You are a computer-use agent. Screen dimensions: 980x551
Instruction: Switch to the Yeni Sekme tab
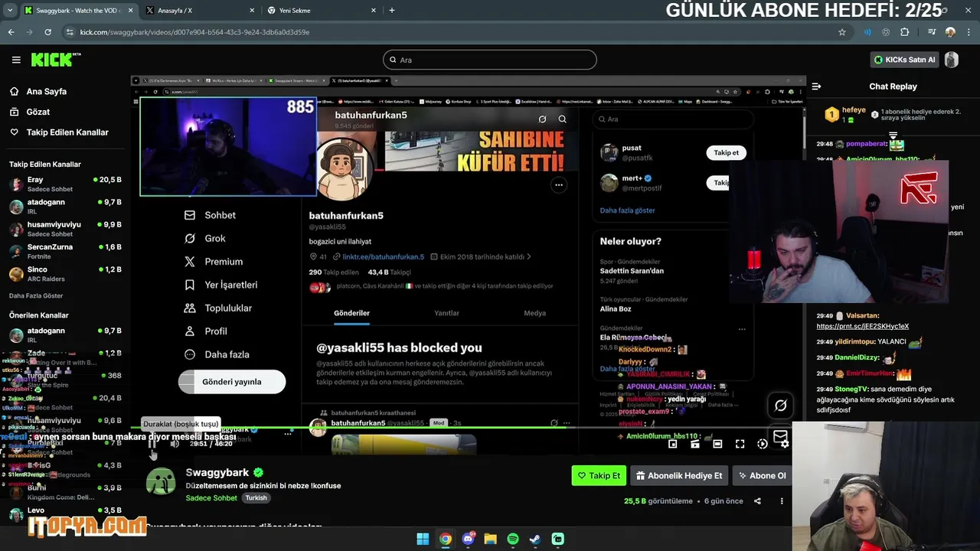[322, 10]
